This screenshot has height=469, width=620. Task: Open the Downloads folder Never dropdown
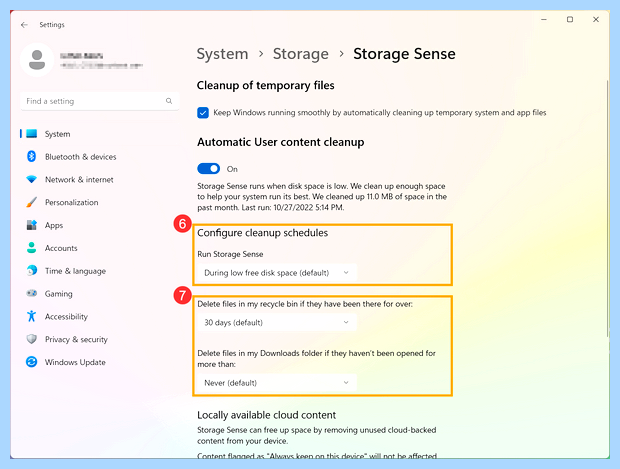tap(277, 383)
